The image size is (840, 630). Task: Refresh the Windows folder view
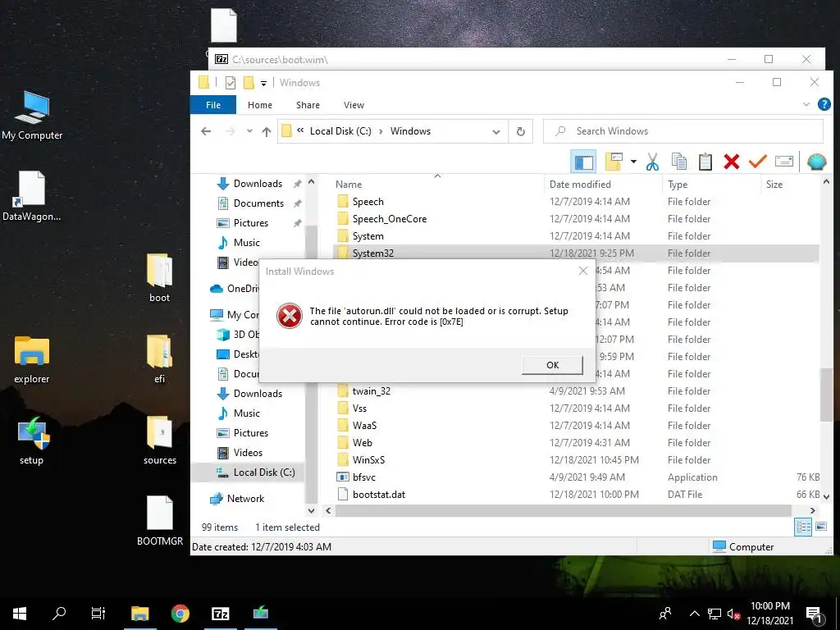click(520, 132)
